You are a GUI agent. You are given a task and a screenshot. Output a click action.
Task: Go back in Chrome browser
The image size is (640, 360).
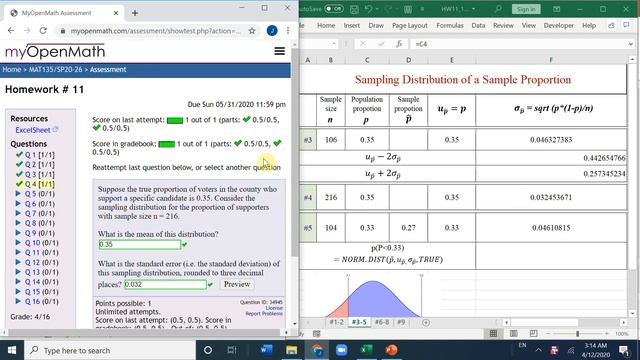tap(11, 31)
